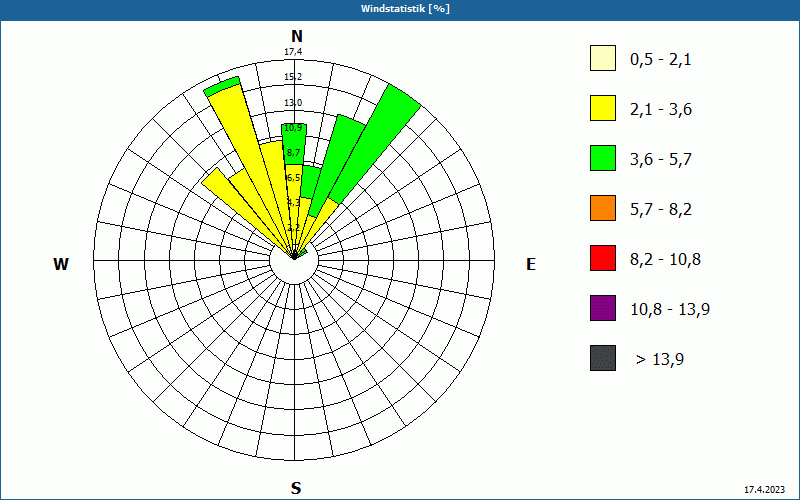Click the 13,0 axis scale value
Screen dimensions: 800x500
[293, 103]
